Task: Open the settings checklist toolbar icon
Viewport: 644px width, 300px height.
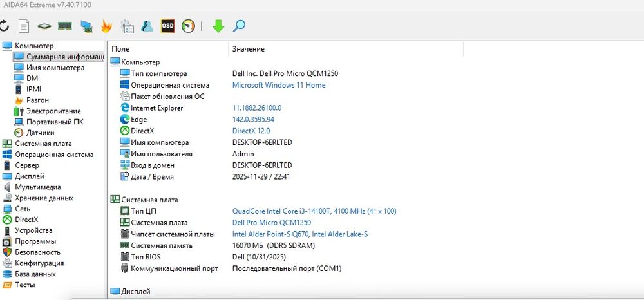Action: pos(127,26)
